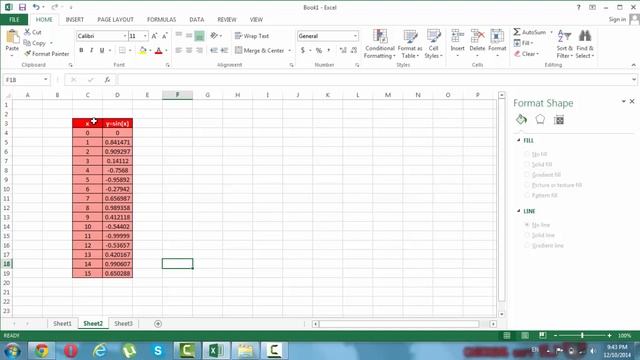Image resolution: width=640 pixels, height=360 pixels.
Task: Click Sign in link
Action: (617, 19)
